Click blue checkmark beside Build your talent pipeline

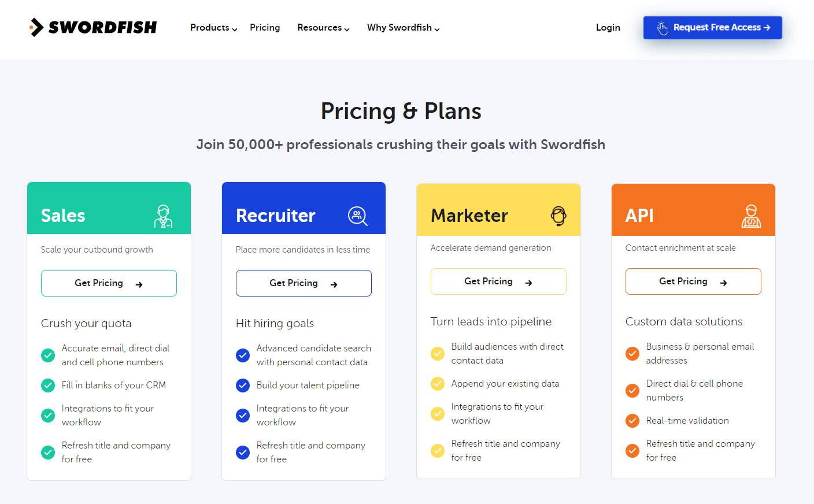pyautogui.click(x=243, y=386)
